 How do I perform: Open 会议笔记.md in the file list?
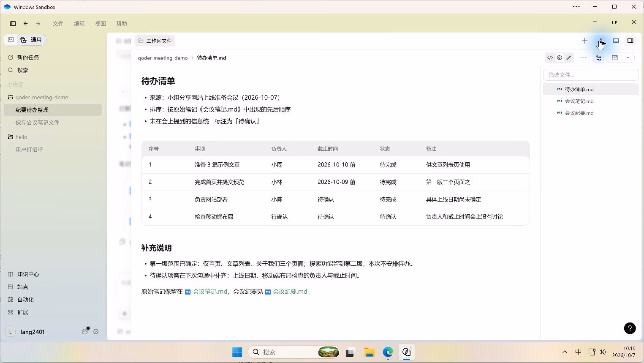[590, 101]
